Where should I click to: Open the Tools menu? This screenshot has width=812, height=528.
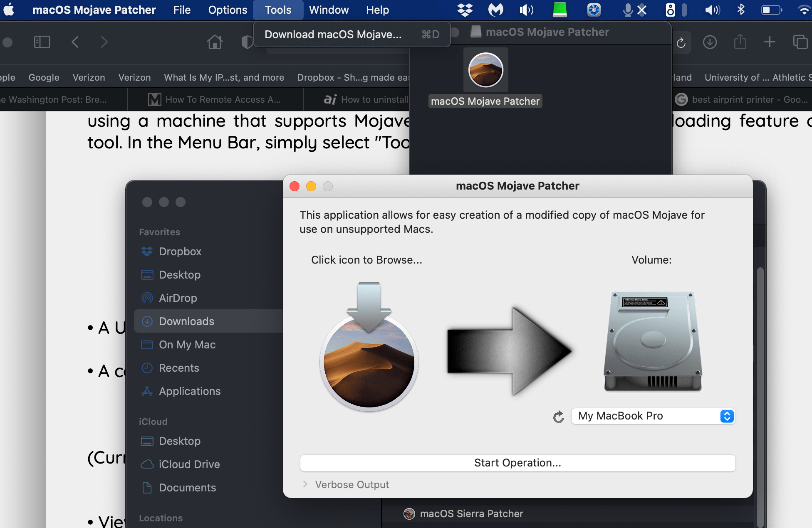click(278, 10)
